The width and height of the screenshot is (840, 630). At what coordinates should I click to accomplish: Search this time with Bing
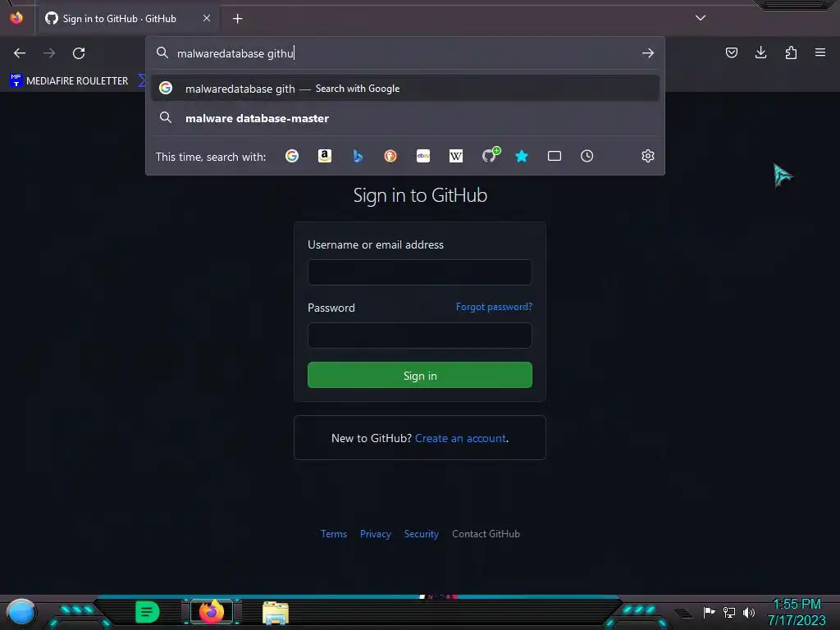coord(358,156)
